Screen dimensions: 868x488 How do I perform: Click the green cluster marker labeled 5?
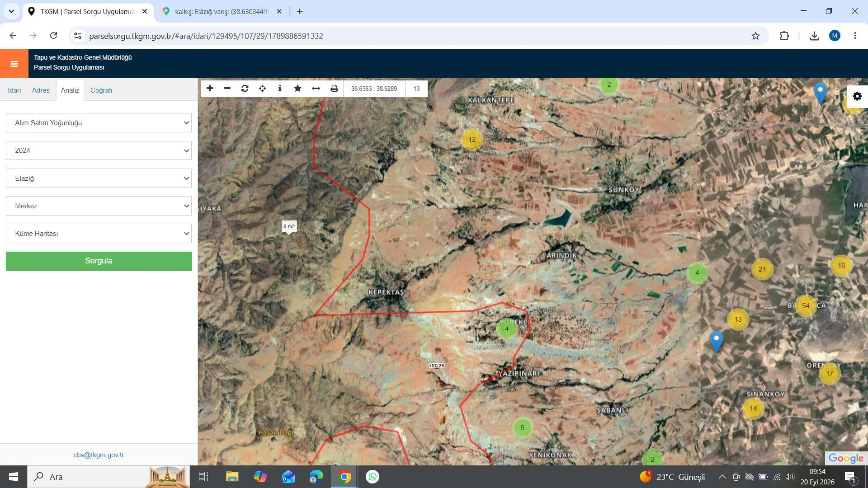pyautogui.click(x=523, y=428)
